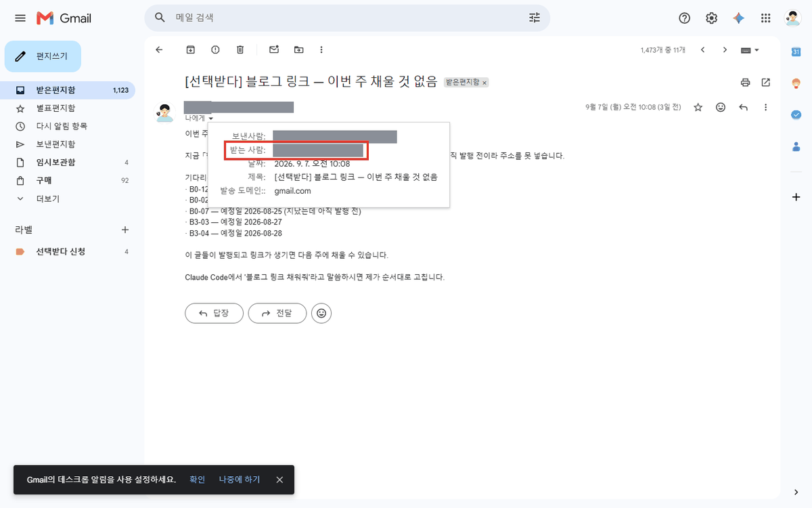This screenshot has width=812, height=508.
Task: Go to newer message arrow
Action: click(702, 49)
